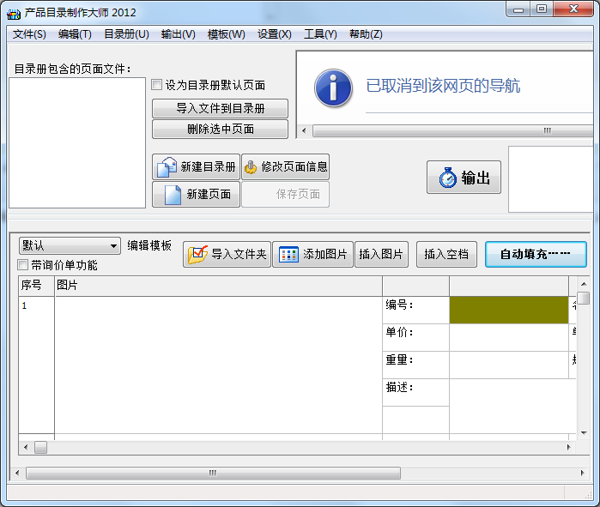Open the 默认 template dropdown
Image resolution: width=600 pixels, height=507 pixels.
click(x=70, y=246)
